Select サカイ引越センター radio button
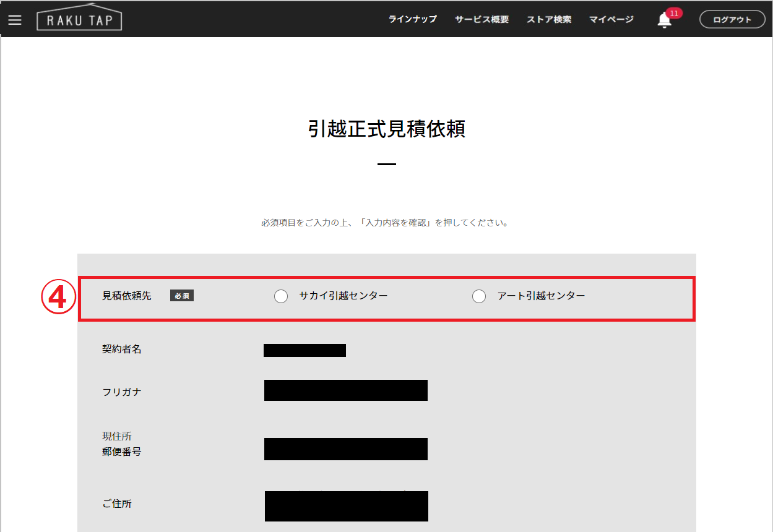The image size is (773, 532). pos(281,296)
